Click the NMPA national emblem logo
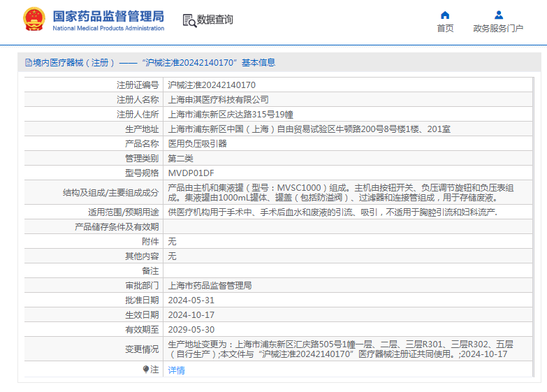 click(34, 20)
